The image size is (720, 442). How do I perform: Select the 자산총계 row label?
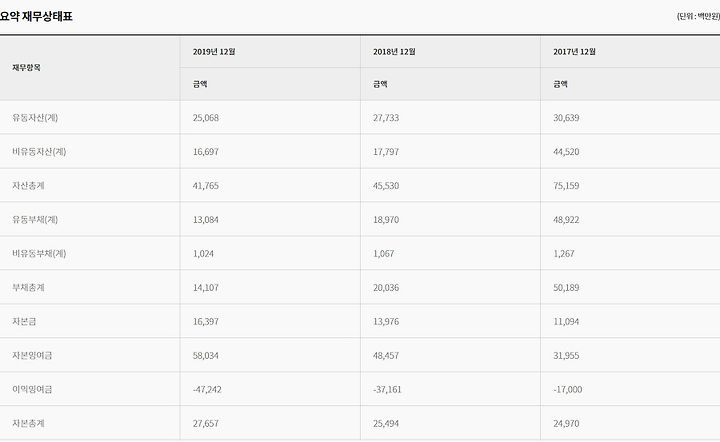tap(28, 186)
